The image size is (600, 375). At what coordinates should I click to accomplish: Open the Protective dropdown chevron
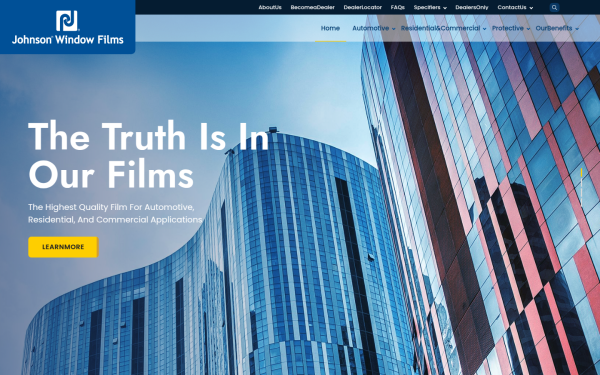[528, 29]
